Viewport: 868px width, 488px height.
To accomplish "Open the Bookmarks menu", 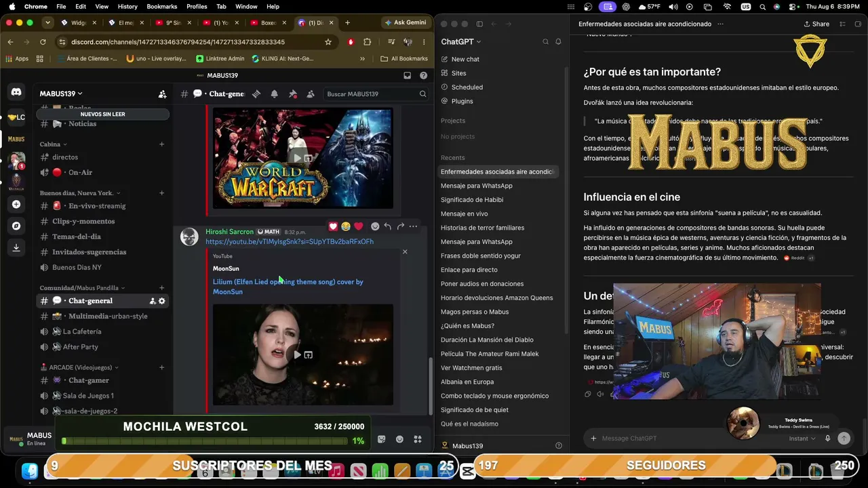I will coord(162,7).
